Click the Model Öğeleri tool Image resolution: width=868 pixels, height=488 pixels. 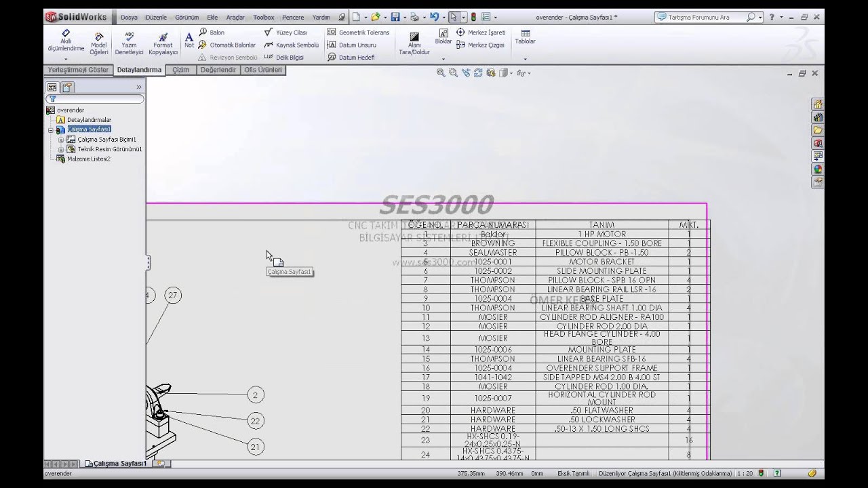99,43
